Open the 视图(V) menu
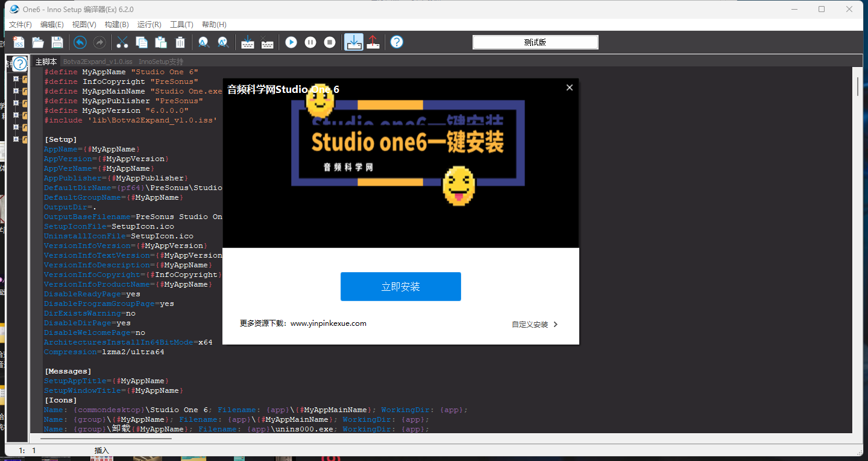This screenshot has width=868, height=461. [x=84, y=25]
